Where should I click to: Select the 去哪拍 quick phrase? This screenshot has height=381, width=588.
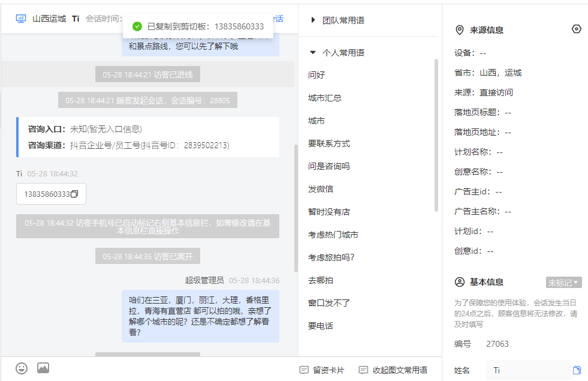(321, 280)
